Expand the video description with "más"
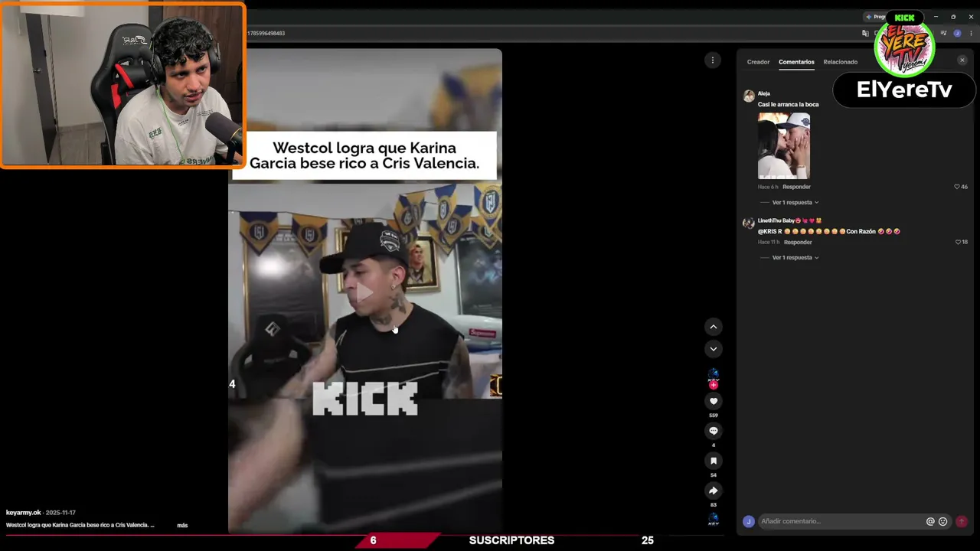Image resolution: width=980 pixels, height=551 pixels. tap(182, 526)
